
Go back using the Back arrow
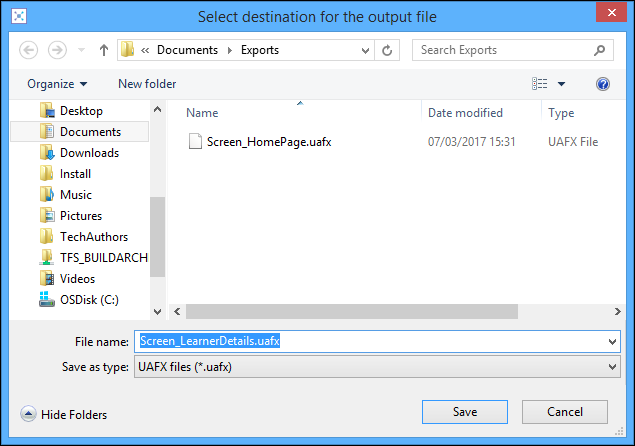click(29, 50)
